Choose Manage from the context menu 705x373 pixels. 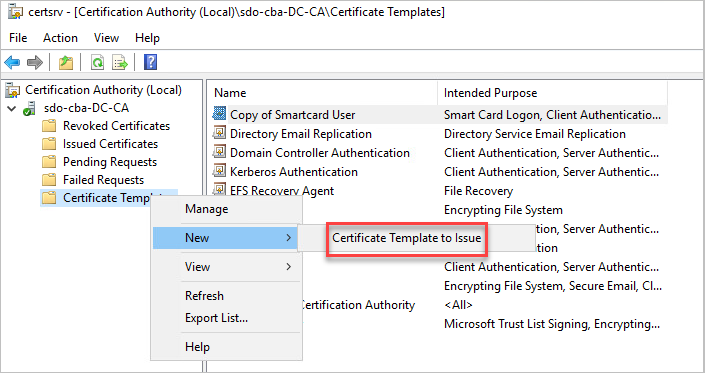pyautogui.click(x=206, y=209)
